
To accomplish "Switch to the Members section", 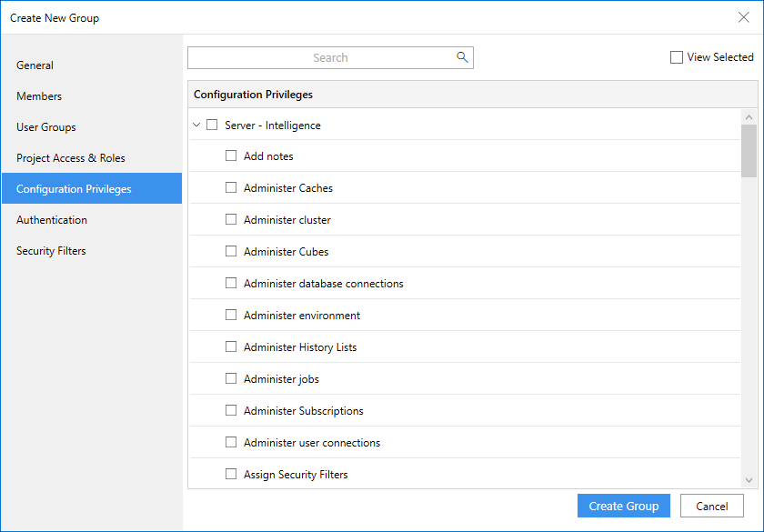I will [x=39, y=96].
